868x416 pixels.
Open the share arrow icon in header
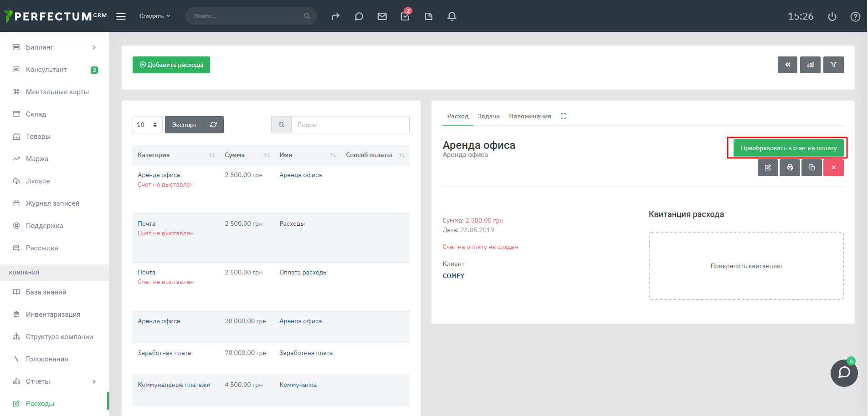[335, 16]
